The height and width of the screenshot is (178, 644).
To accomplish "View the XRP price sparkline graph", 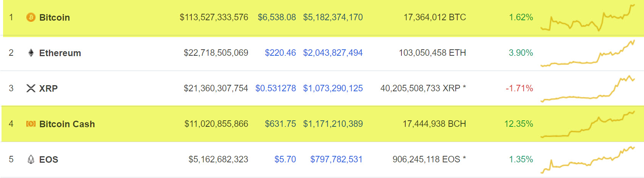I will (x=588, y=89).
